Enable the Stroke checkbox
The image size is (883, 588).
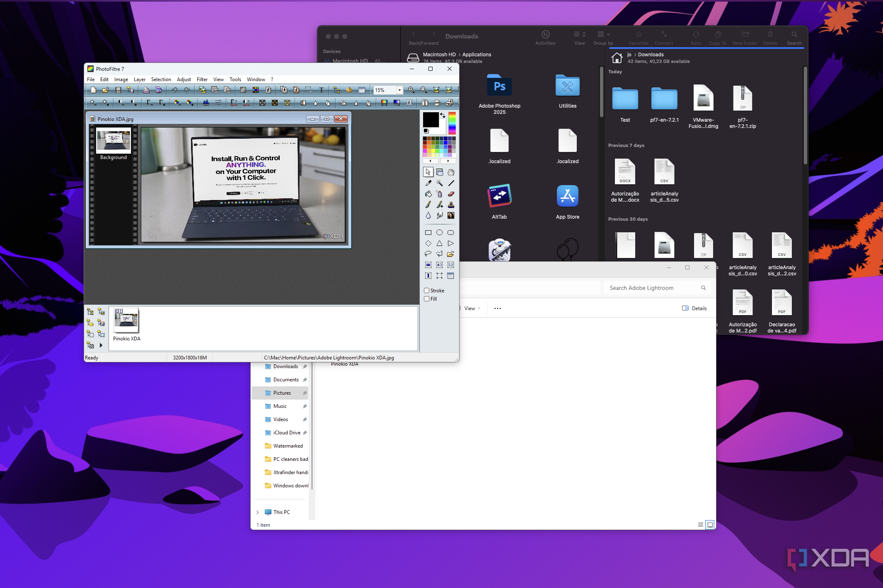pyautogui.click(x=426, y=290)
